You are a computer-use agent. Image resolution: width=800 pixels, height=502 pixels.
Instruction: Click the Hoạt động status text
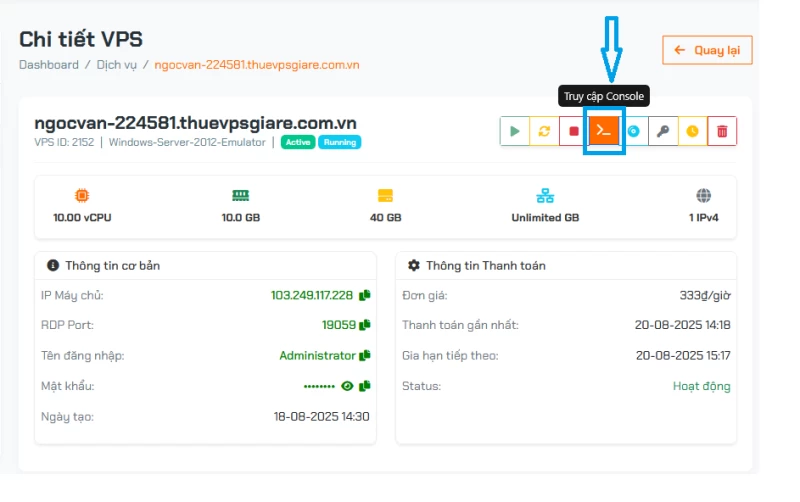click(x=702, y=386)
